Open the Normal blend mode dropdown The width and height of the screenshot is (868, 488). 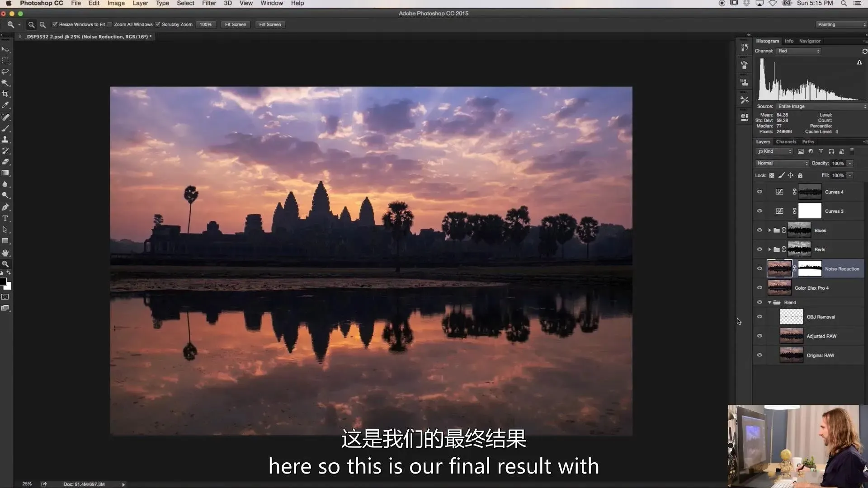pos(782,163)
